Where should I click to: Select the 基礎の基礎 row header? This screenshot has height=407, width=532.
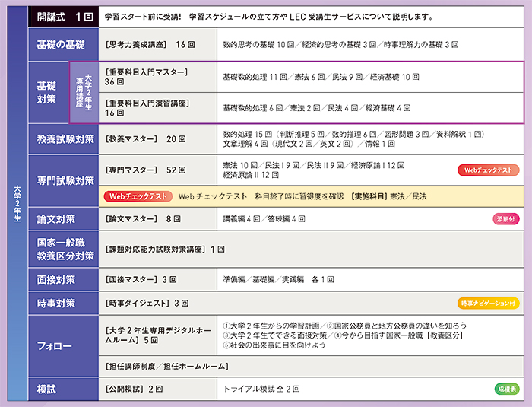coord(63,45)
